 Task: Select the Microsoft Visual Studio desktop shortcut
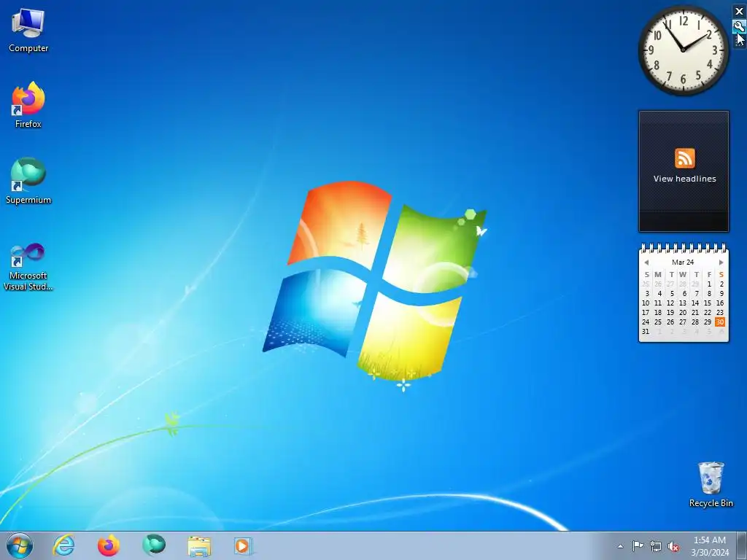(x=28, y=267)
